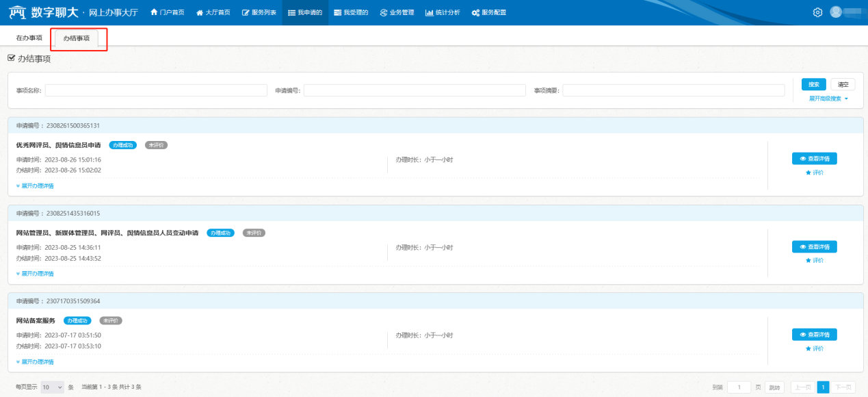Open 门户首页 from top navigation
This screenshot has width=868, height=397.
pyautogui.click(x=168, y=12)
